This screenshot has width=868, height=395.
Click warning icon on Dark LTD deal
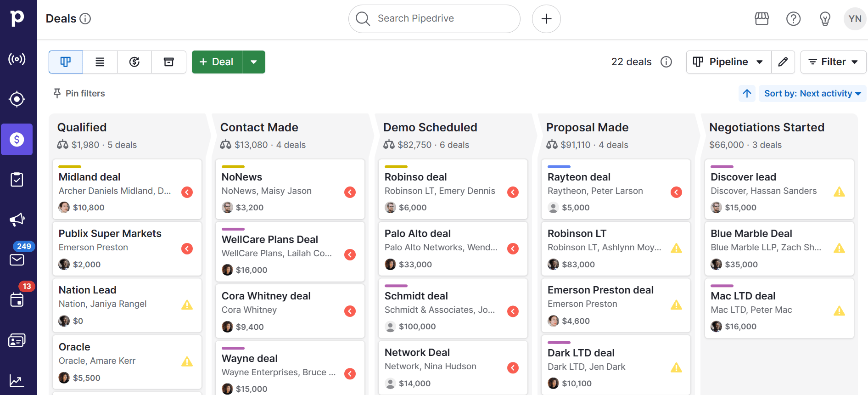pos(676,367)
